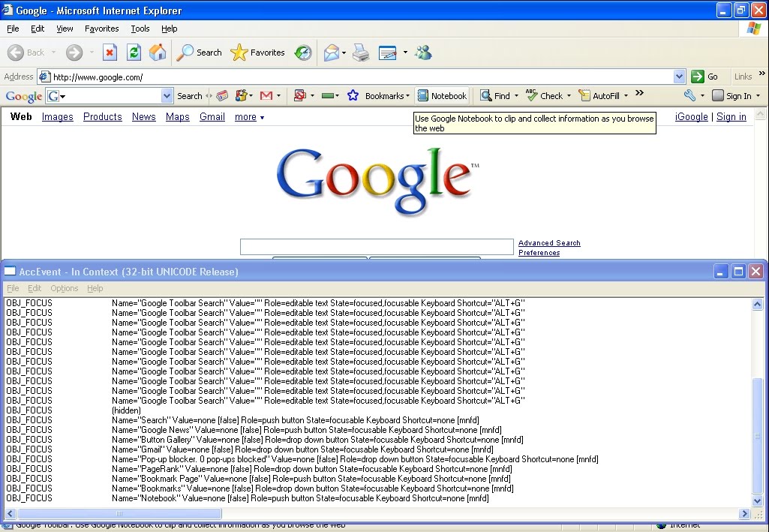Go to the Home page icon
Image resolution: width=769 pixels, height=532 pixels.
click(158, 53)
